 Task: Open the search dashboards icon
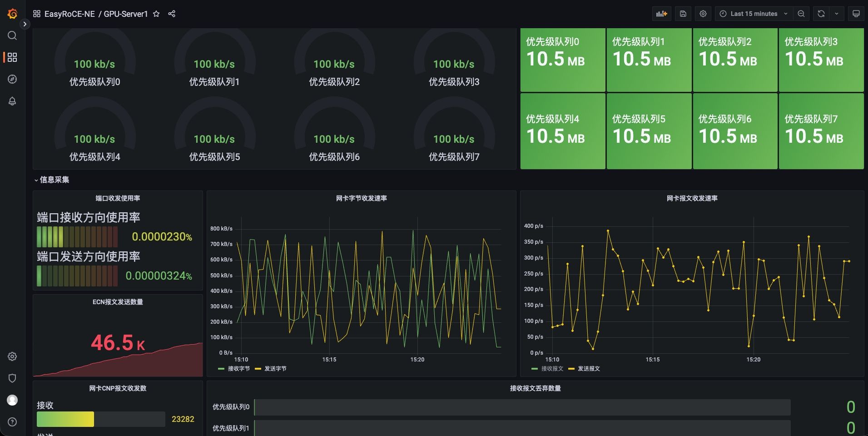pyautogui.click(x=12, y=35)
